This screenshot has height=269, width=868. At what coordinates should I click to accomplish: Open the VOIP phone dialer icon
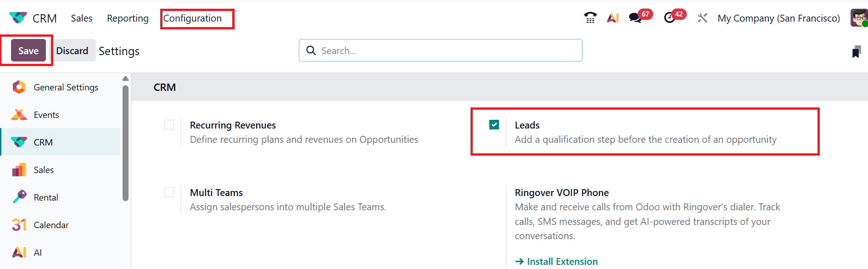click(x=590, y=18)
